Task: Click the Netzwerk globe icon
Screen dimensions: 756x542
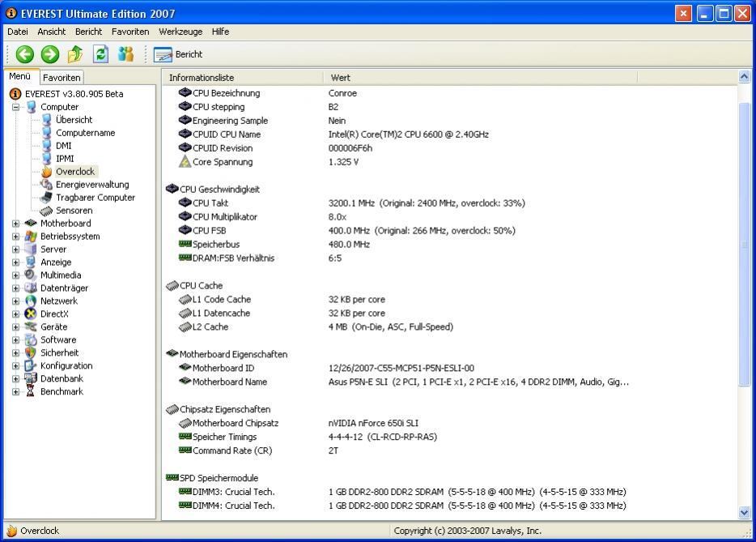Action: coord(31,301)
